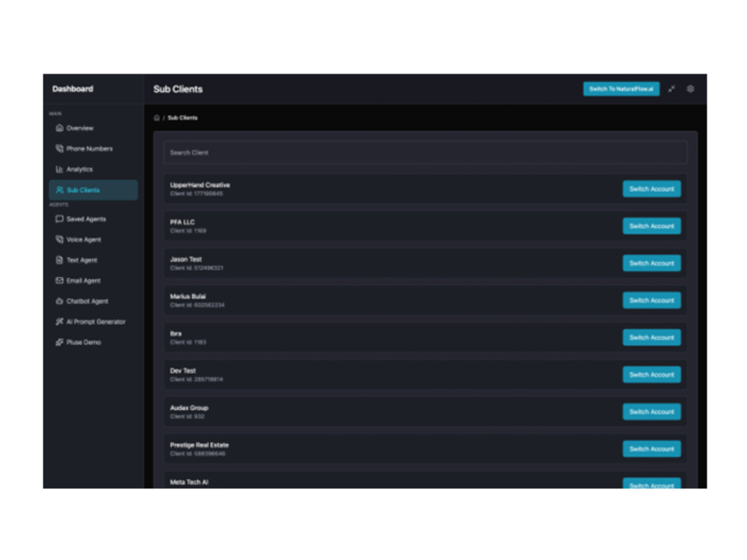Image resolution: width=747 pixels, height=560 pixels.
Task: Go to Chatbot Agent
Action: point(93,301)
